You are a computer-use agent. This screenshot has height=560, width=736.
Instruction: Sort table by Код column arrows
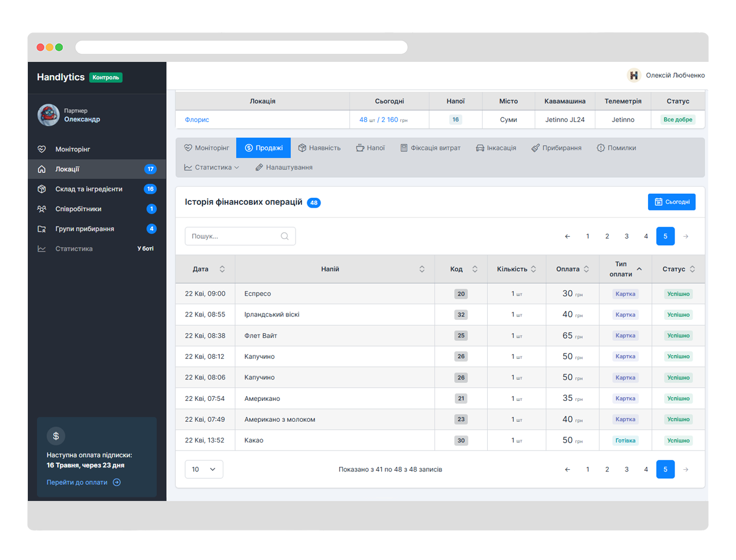[475, 269]
